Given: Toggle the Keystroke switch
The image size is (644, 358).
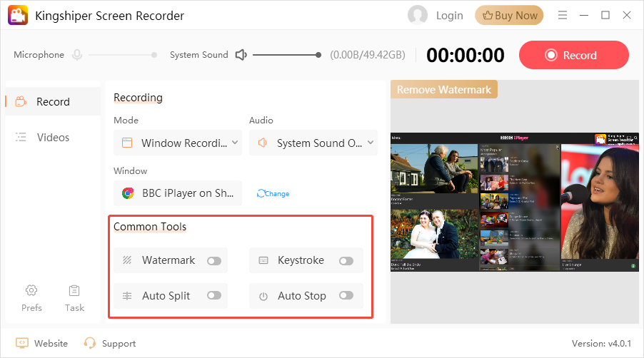Looking at the screenshot, I should [x=346, y=261].
